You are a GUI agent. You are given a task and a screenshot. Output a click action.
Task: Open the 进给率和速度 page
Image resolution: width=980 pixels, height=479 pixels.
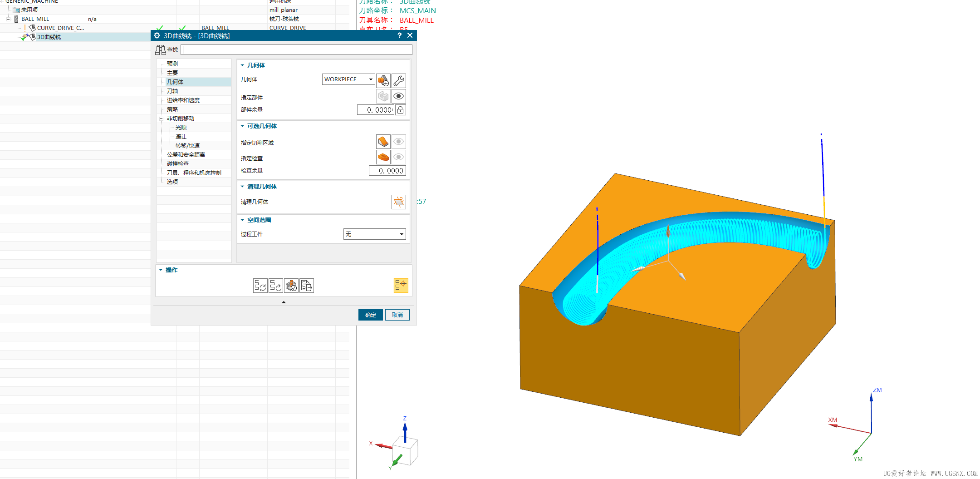(183, 100)
